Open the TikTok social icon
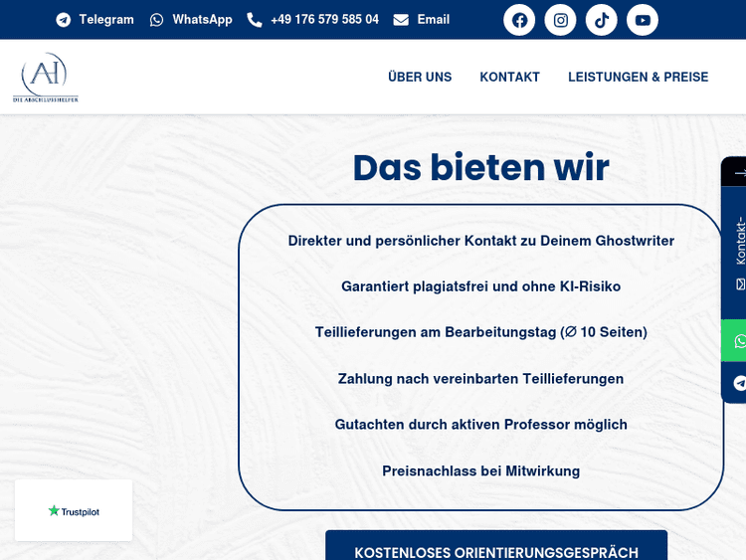Image resolution: width=746 pixels, height=560 pixels. click(602, 20)
